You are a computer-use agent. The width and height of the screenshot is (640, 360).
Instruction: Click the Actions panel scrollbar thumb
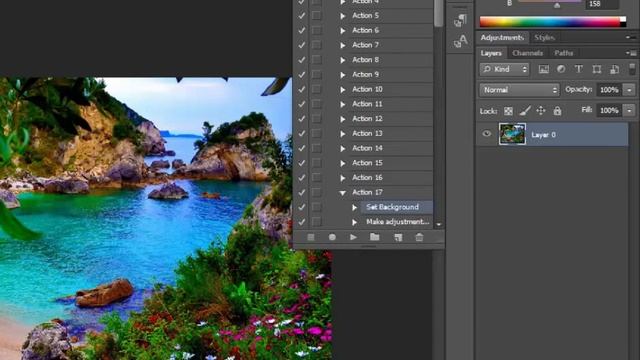(x=439, y=12)
